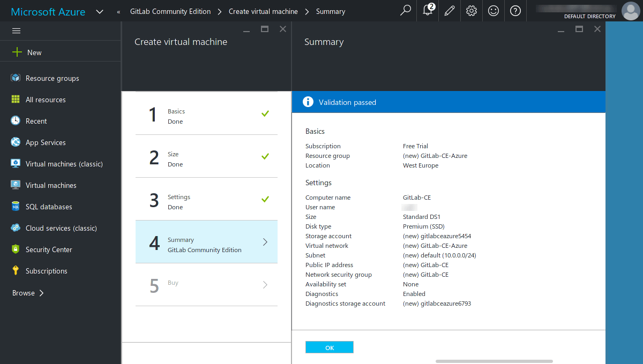The height and width of the screenshot is (364, 643).
Task: Expand the Browse menu
Action: [27, 293]
